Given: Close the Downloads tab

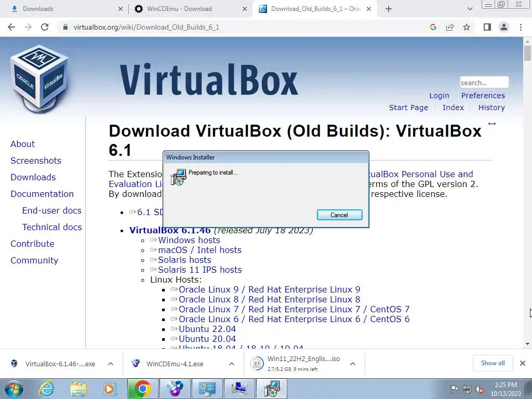Looking at the screenshot, I should pyautogui.click(x=120, y=9).
